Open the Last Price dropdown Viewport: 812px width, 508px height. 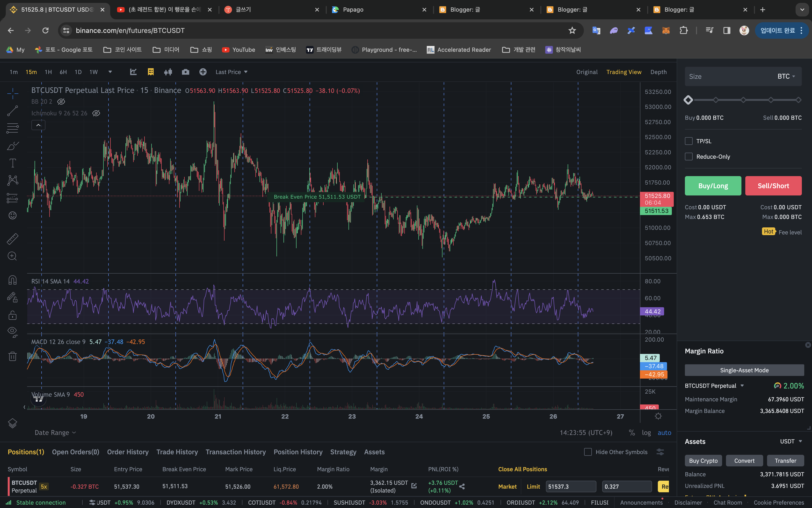click(232, 72)
